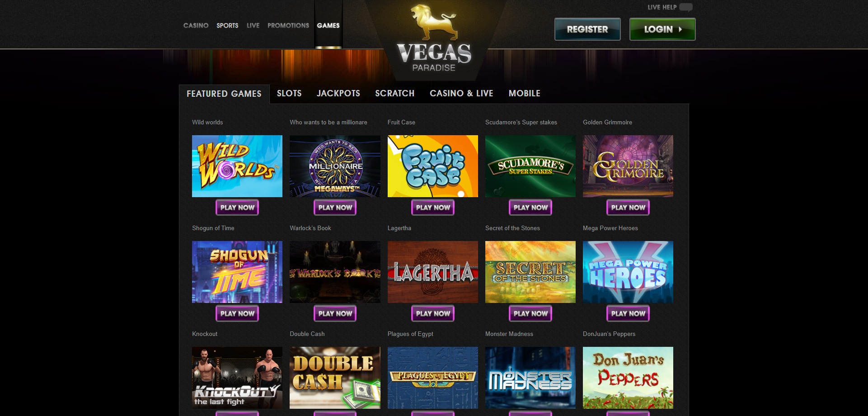Open the Sports menu item
Image resolution: width=868 pixels, height=416 pixels.
pyautogui.click(x=227, y=25)
